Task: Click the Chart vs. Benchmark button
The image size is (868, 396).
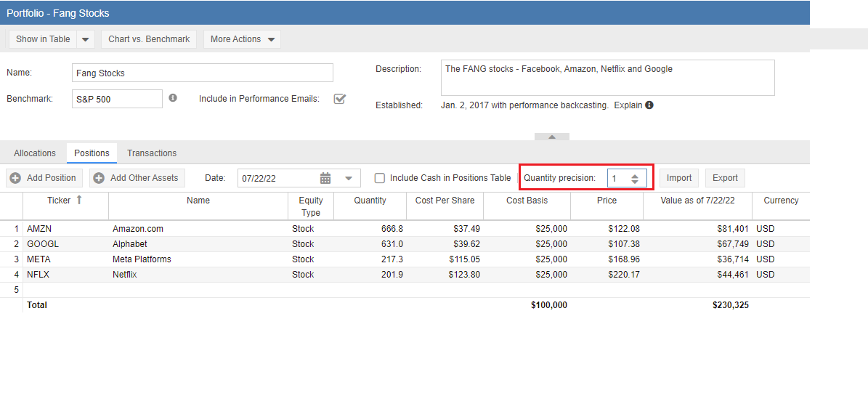Action: pos(149,39)
